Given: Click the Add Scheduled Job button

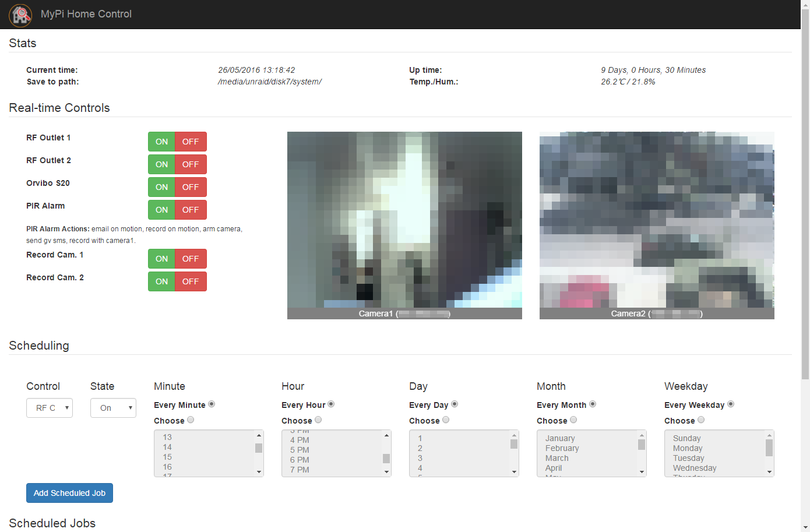Looking at the screenshot, I should pos(69,493).
